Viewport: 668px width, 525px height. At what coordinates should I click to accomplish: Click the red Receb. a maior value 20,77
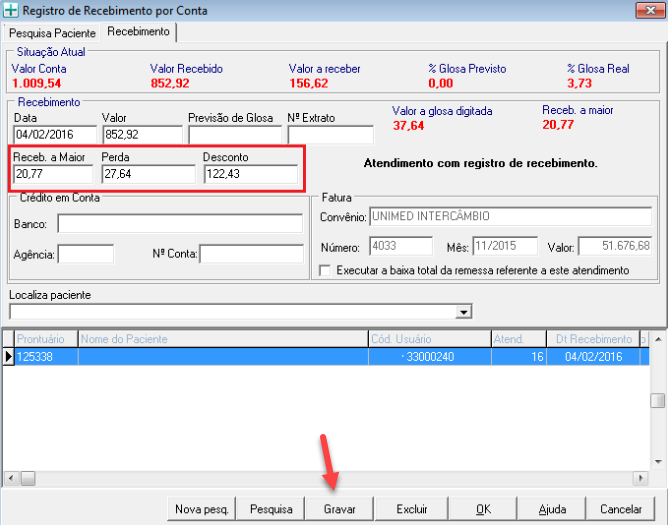(558, 125)
